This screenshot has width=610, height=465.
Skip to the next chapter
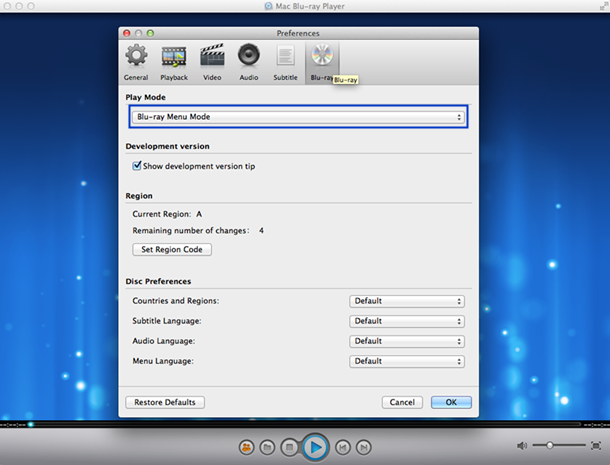click(x=363, y=447)
